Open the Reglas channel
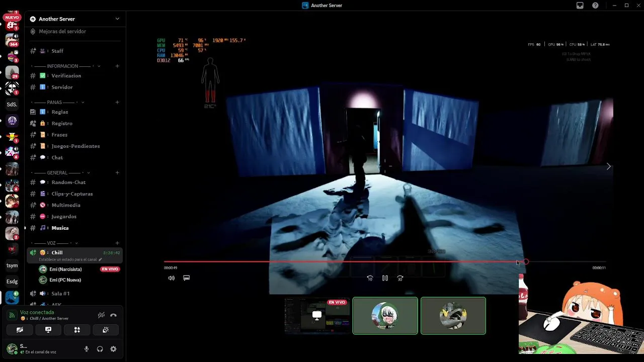The image size is (644, 362). (75, 112)
